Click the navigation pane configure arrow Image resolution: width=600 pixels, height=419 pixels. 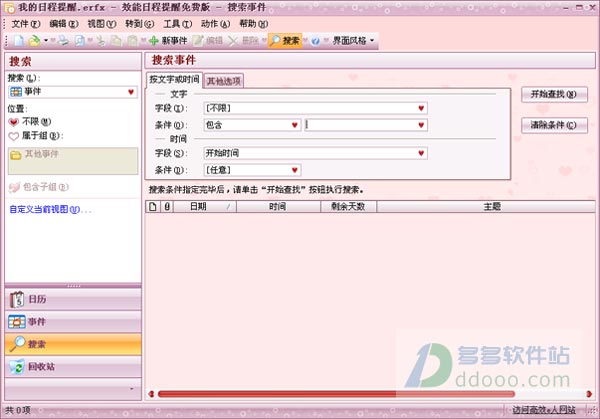pos(132,389)
